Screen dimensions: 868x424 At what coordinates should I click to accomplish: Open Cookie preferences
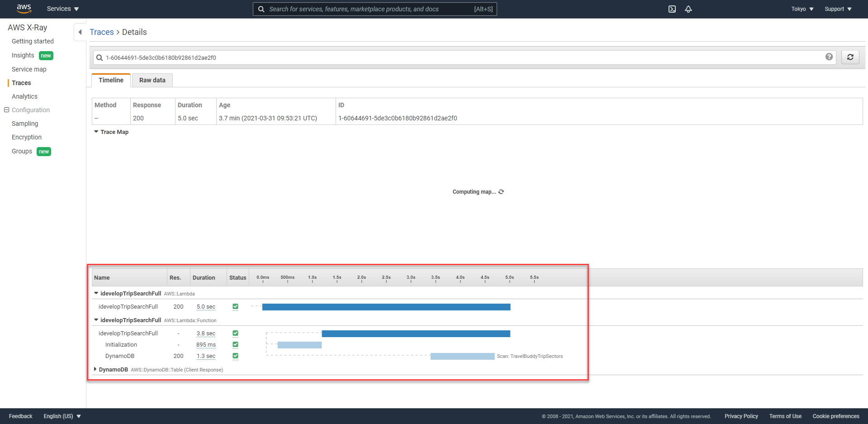tap(836, 416)
